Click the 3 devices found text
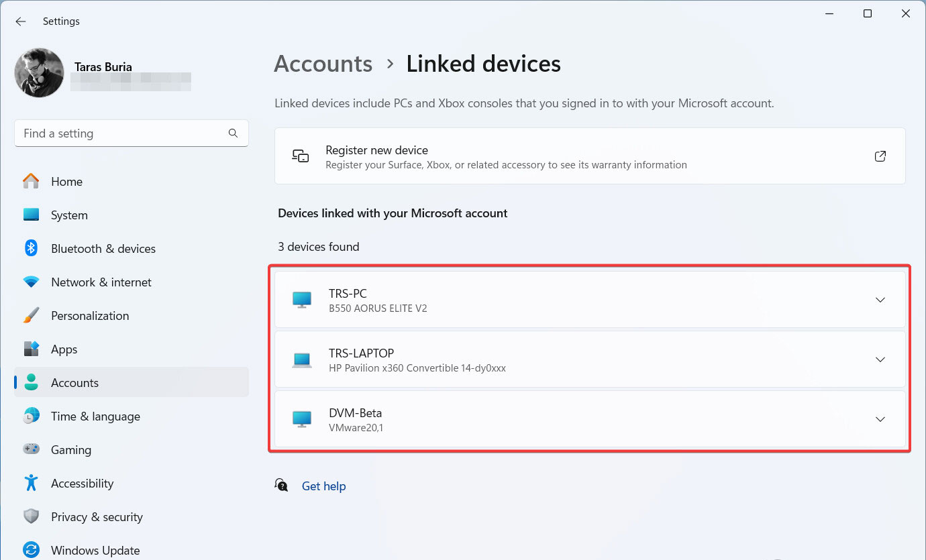The height and width of the screenshot is (560, 926). coord(319,247)
